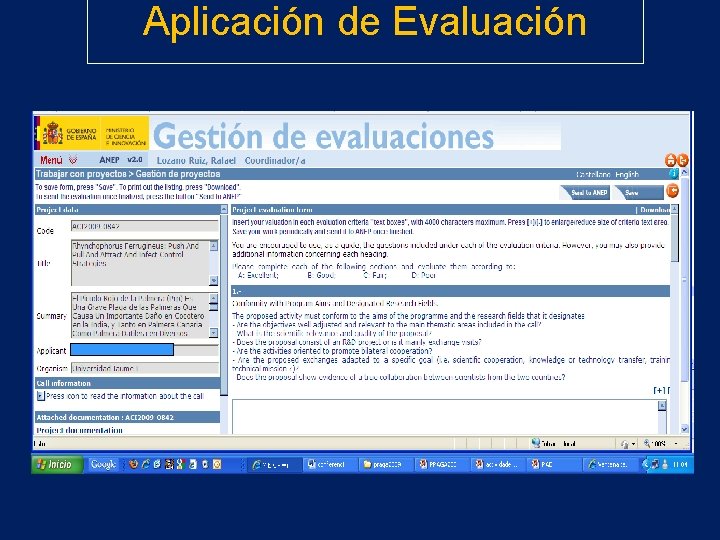Click the call information icon
720x540 pixels.
click(40, 396)
